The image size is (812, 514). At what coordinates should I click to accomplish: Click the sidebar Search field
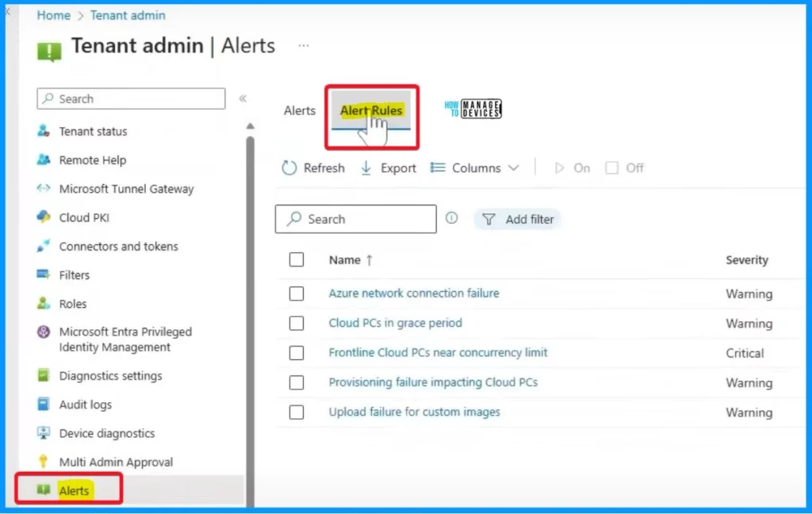(131, 98)
